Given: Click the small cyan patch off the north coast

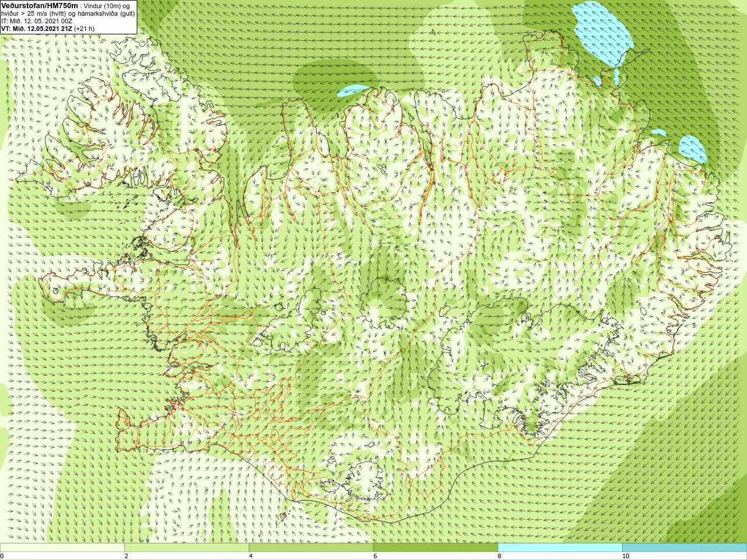Looking at the screenshot, I should (354, 90).
